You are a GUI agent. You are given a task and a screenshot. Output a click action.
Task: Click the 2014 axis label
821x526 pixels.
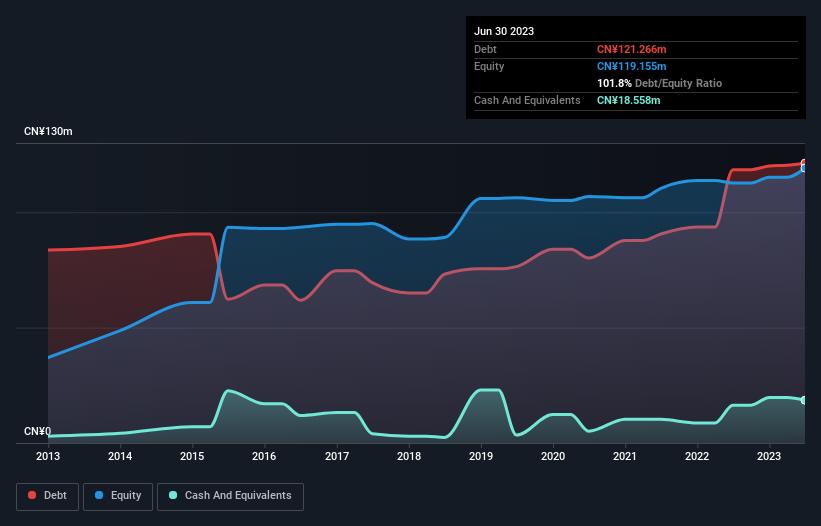[x=120, y=456]
